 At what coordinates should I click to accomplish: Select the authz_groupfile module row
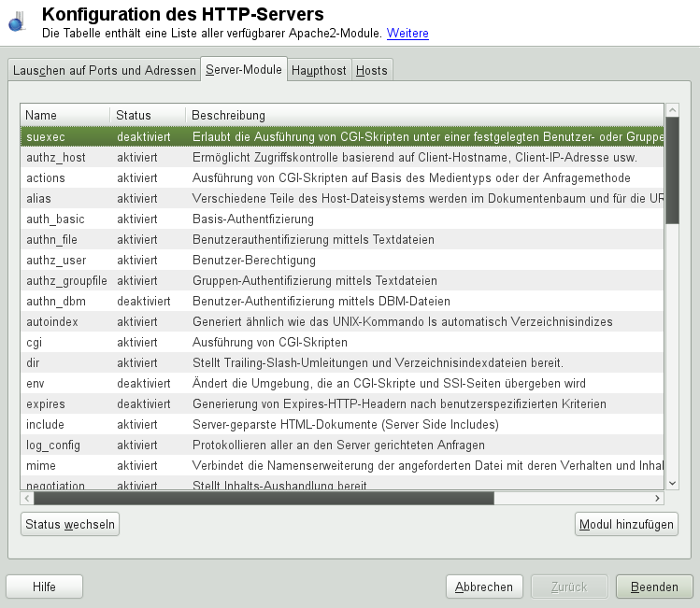(x=342, y=280)
